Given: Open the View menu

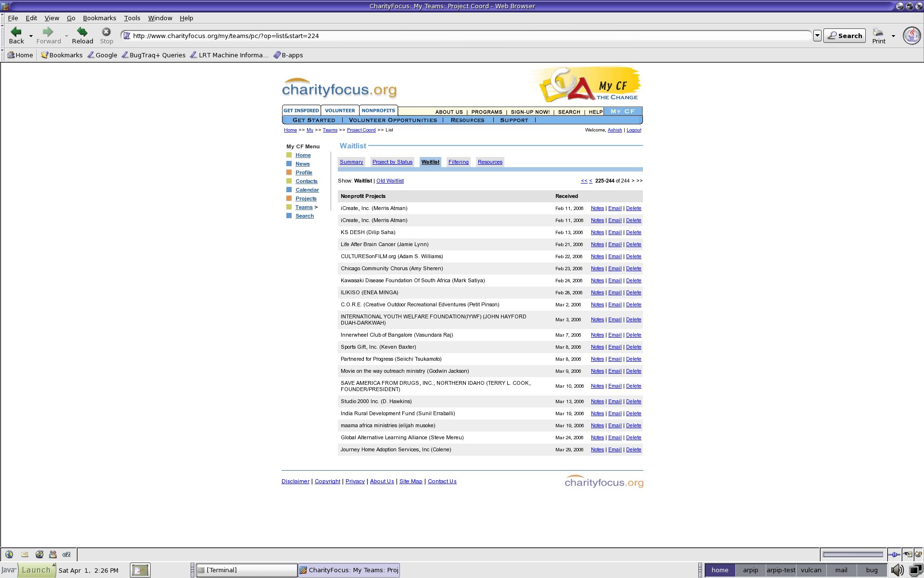Looking at the screenshot, I should 52,18.
